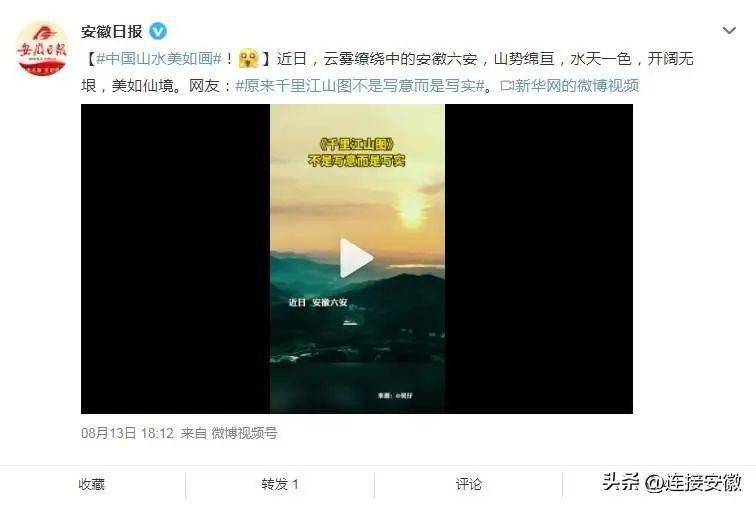Click the 安徽日报 account name
Image resolution: width=756 pixels, height=506 pixels.
[111, 31]
